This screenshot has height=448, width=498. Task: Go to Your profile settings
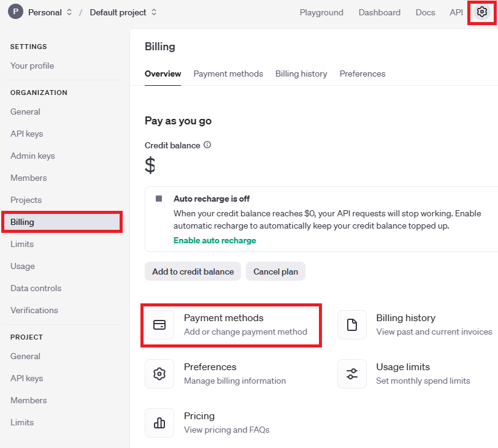[32, 66]
